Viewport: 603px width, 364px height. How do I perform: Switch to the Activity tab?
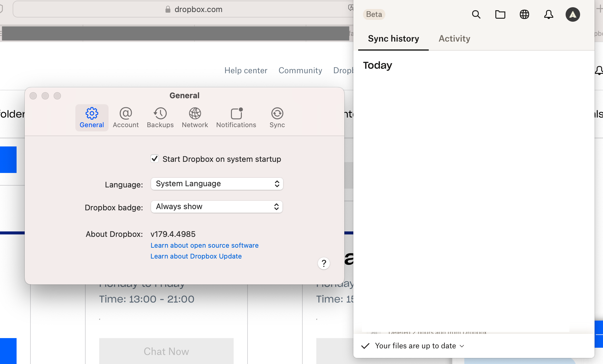[x=454, y=39]
